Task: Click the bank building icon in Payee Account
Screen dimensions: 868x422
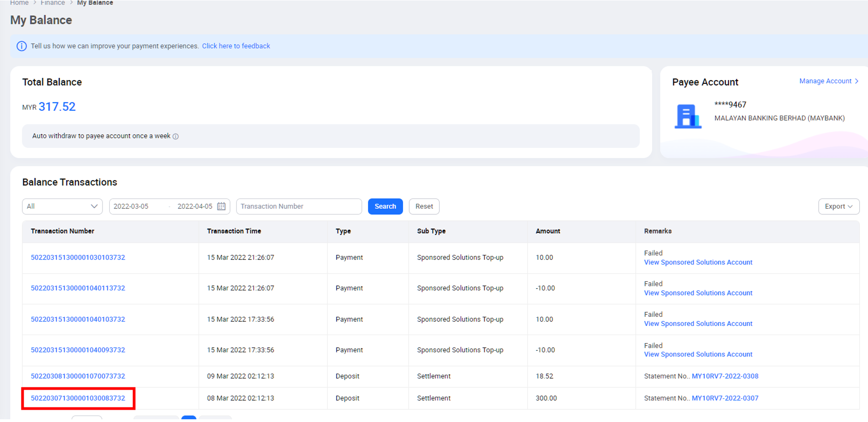Action: point(687,117)
